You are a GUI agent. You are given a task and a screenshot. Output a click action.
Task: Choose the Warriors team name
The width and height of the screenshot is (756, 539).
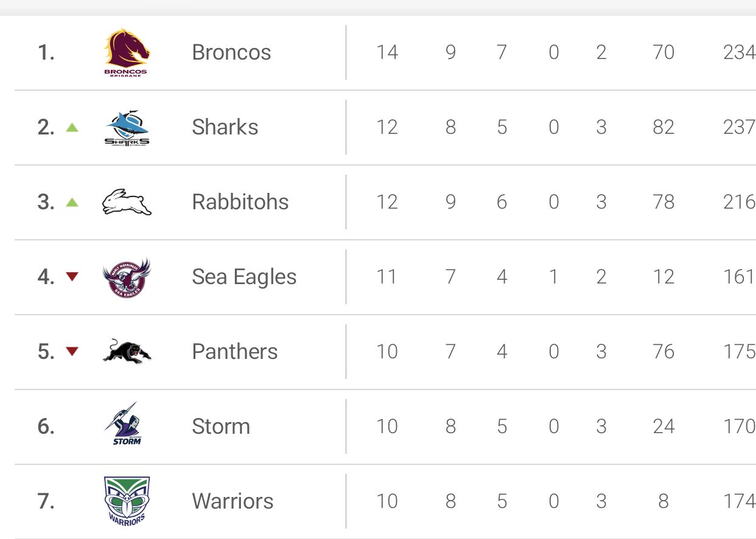point(233,501)
